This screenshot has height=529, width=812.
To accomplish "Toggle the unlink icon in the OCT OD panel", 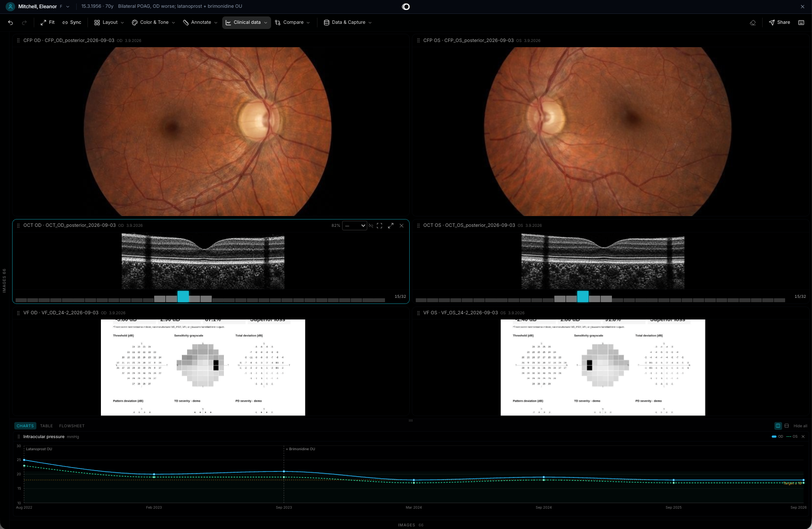I will [x=371, y=226].
